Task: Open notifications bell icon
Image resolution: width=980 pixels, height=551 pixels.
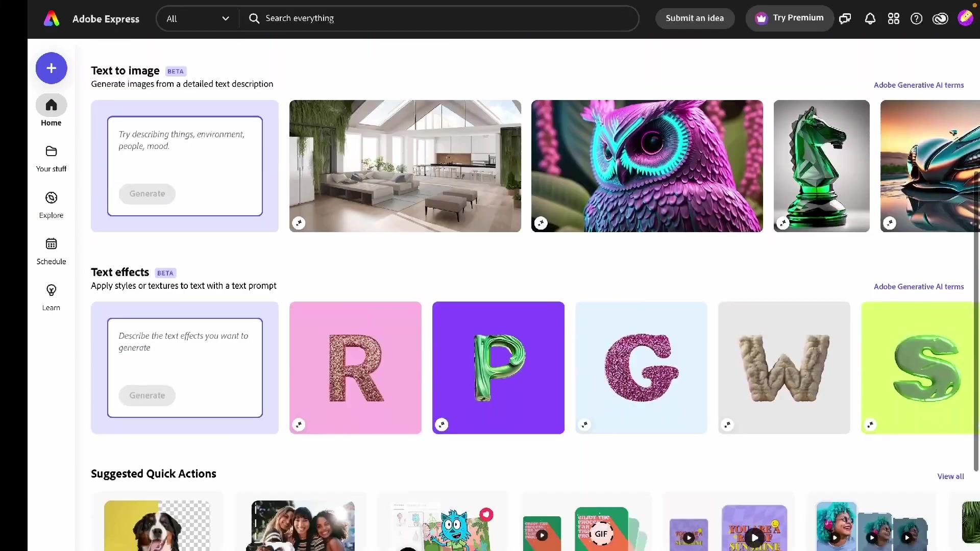Action: click(870, 19)
